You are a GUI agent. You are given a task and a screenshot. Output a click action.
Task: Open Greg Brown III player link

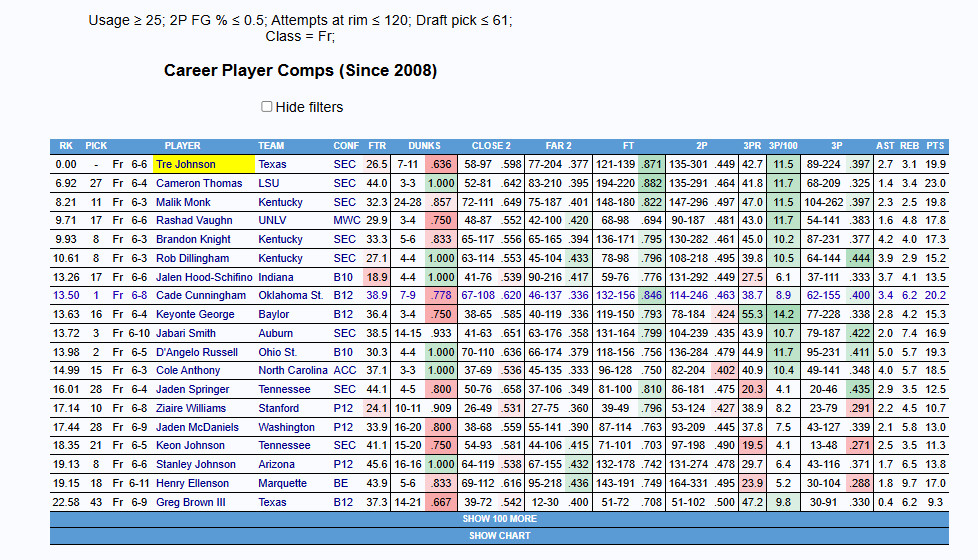point(191,502)
